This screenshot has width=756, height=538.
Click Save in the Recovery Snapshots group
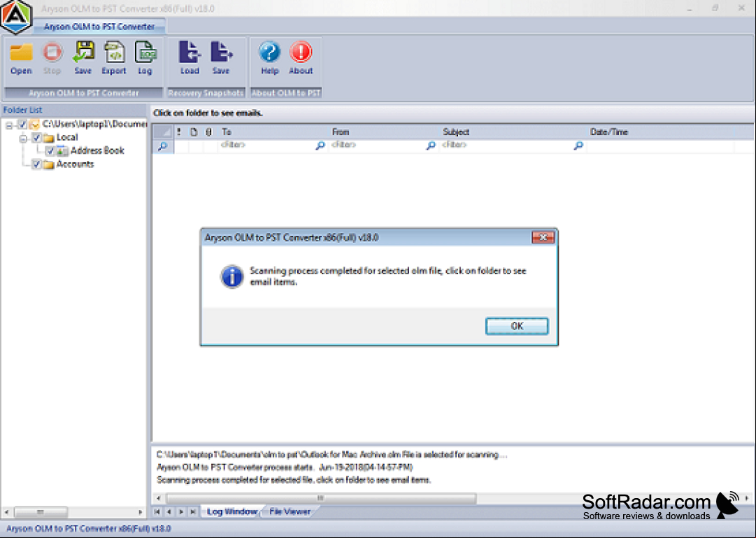pos(221,58)
